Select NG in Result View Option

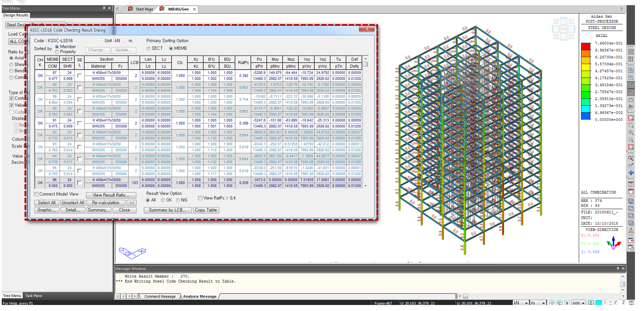(x=178, y=200)
